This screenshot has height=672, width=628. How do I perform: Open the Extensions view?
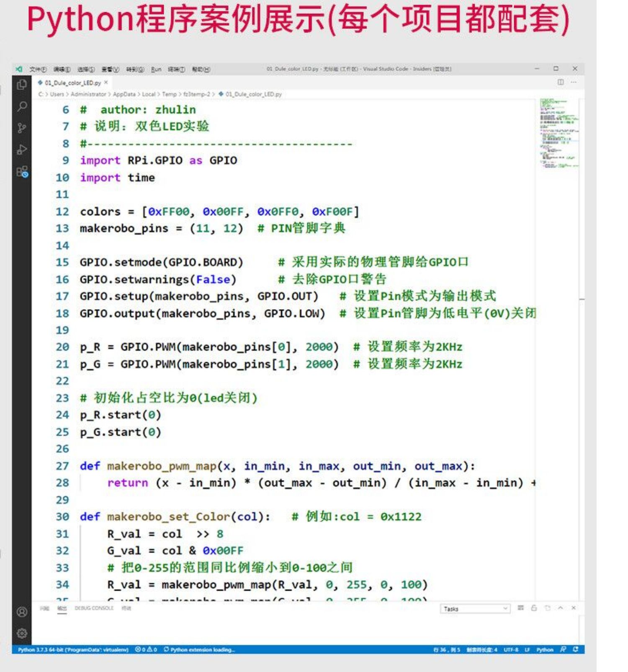tap(22, 171)
